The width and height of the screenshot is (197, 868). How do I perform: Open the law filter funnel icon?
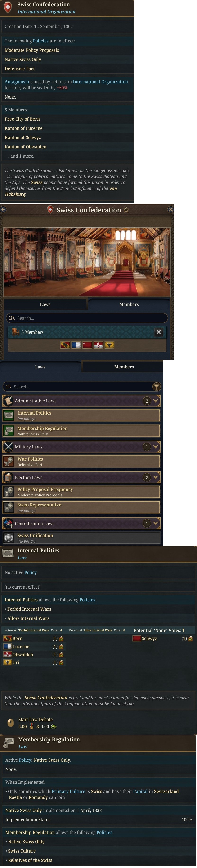pos(156,387)
